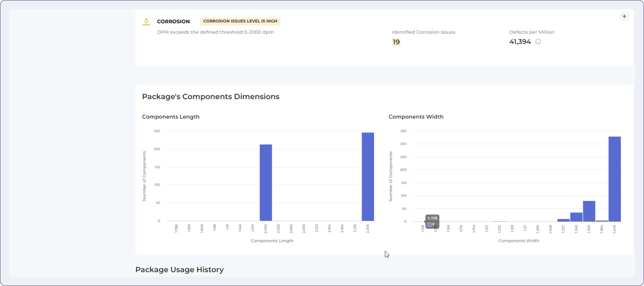Click the Package Usage History heading
This screenshot has width=644, height=286.
pos(179,270)
